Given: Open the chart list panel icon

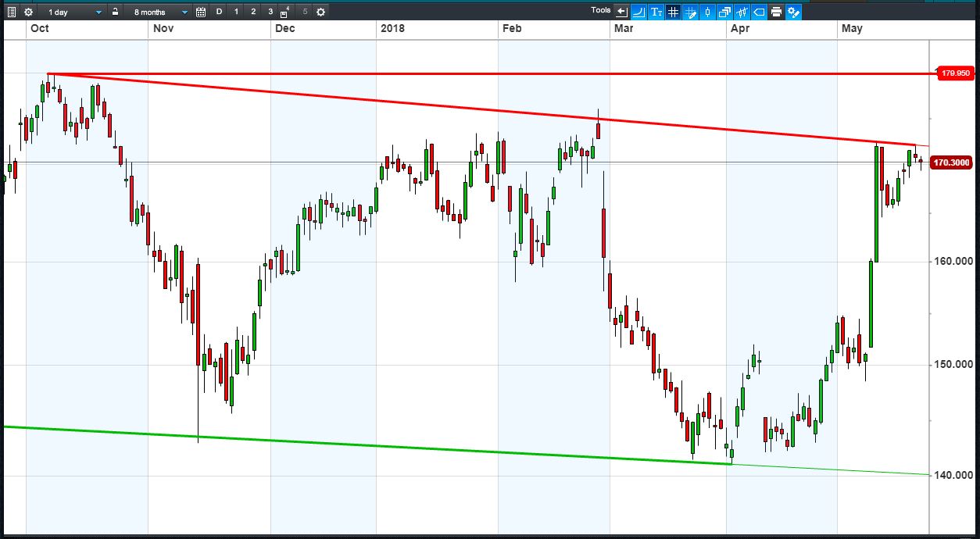Looking at the screenshot, I should tap(12, 12).
